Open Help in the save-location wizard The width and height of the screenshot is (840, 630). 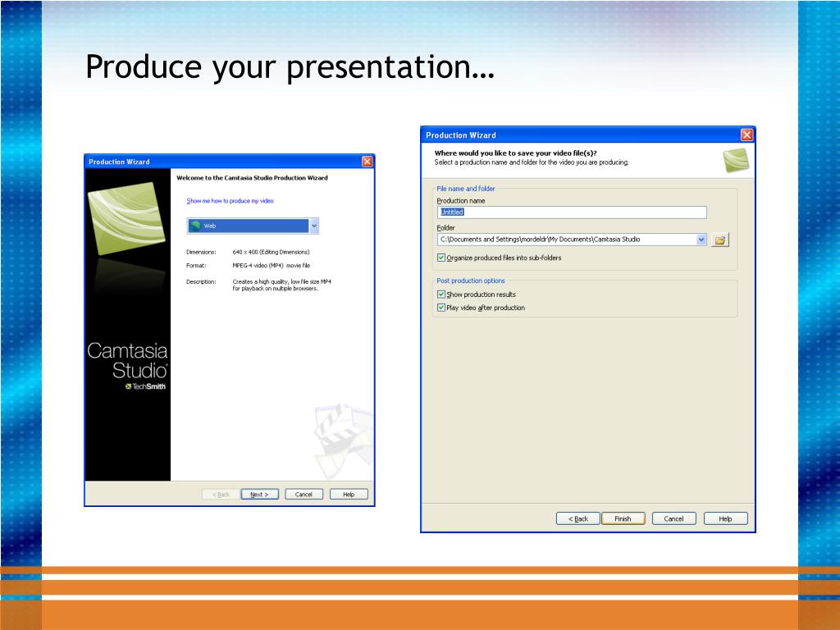click(x=725, y=518)
